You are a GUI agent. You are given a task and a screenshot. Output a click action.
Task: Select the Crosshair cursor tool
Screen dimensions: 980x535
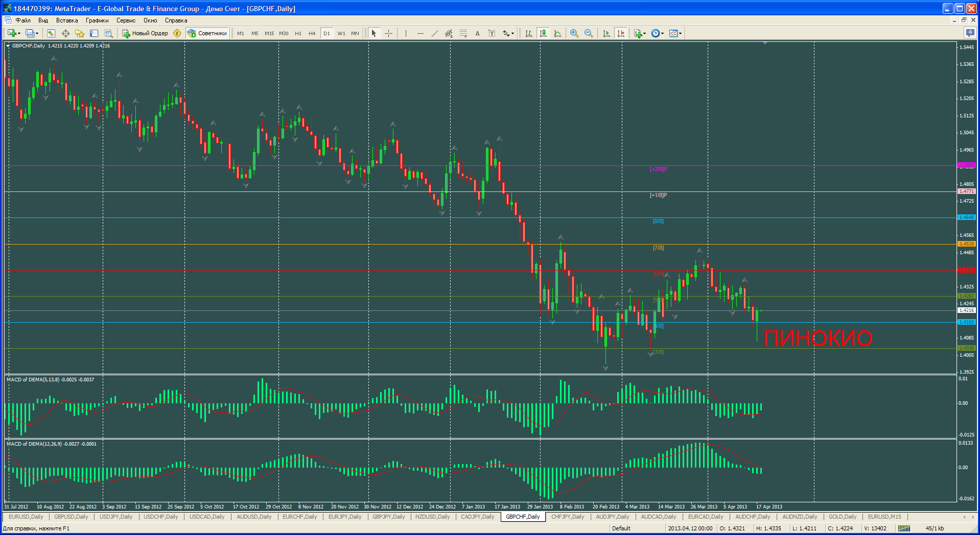coord(388,33)
